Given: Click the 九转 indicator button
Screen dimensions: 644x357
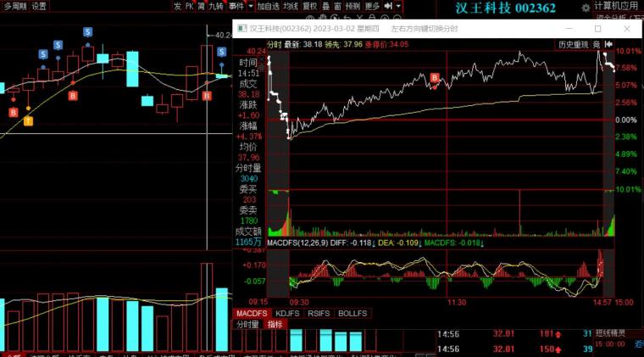Looking at the screenshot, I should click(x=216, y=6).
